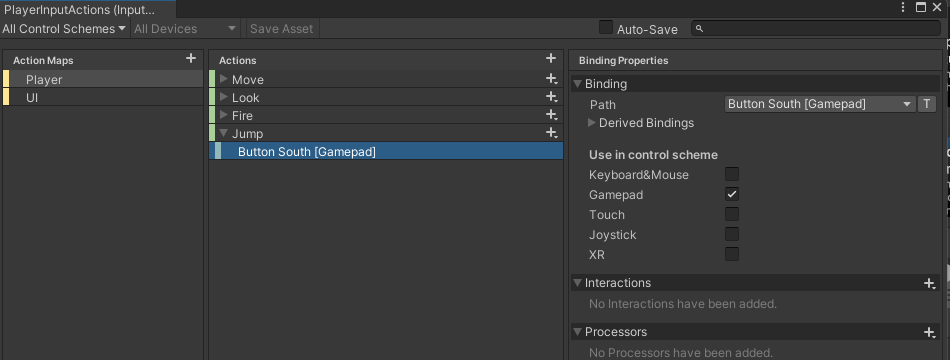Click the 'Use in control scheme' heading
This screenshot has height=360, width=950.
click(653, 155)
